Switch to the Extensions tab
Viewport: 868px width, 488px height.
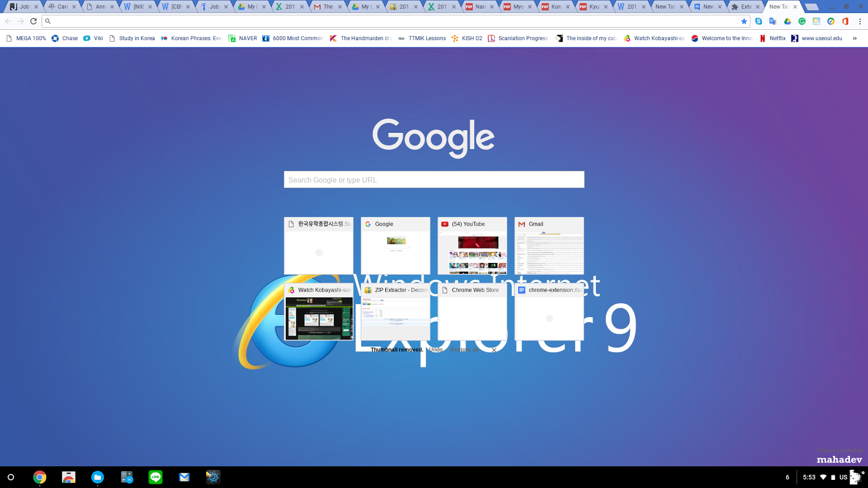pos(745,7)
